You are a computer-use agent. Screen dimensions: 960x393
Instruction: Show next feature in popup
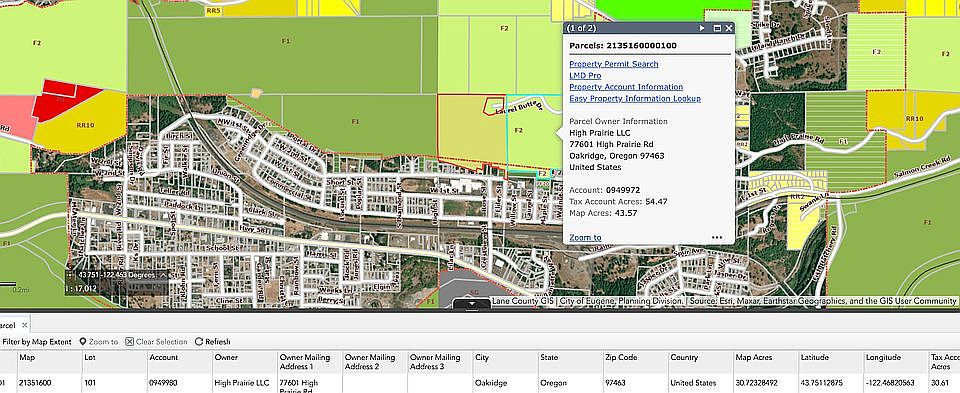702,28
